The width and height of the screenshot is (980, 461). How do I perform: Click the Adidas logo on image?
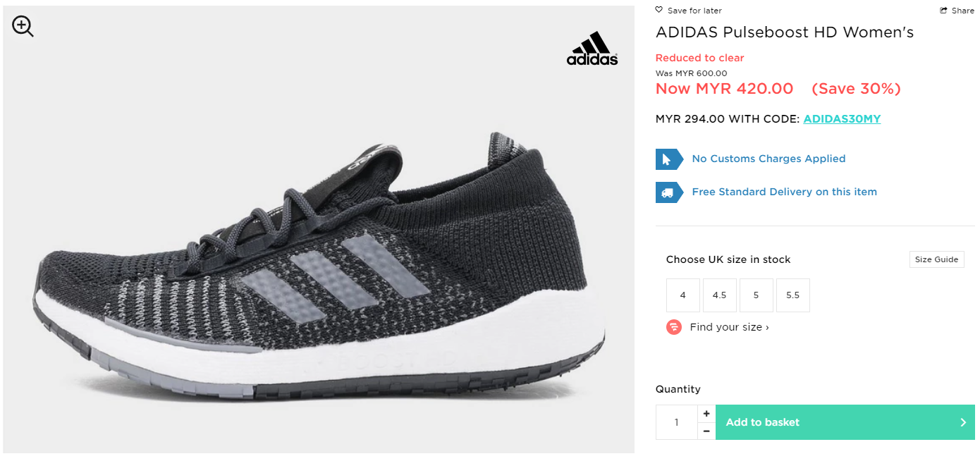592,49
